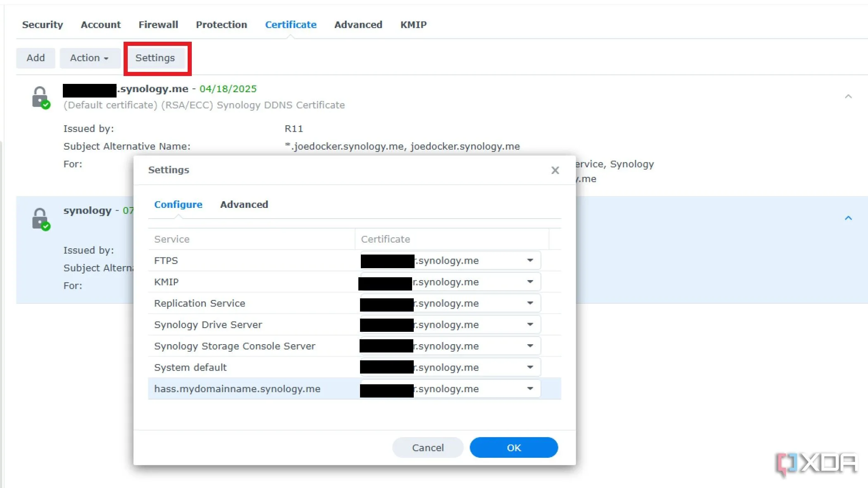Select the System default row label
868x488 pixels.
190,368
